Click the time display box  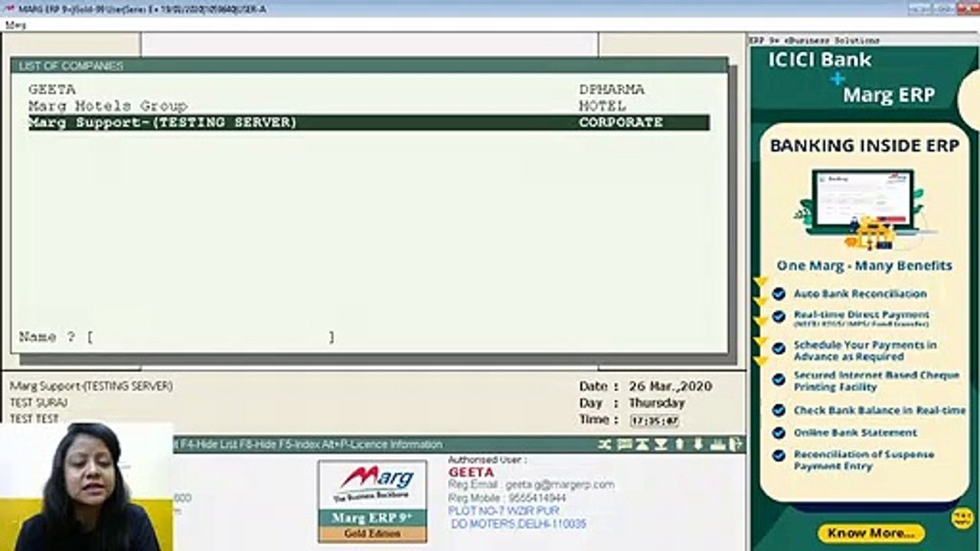655,420
